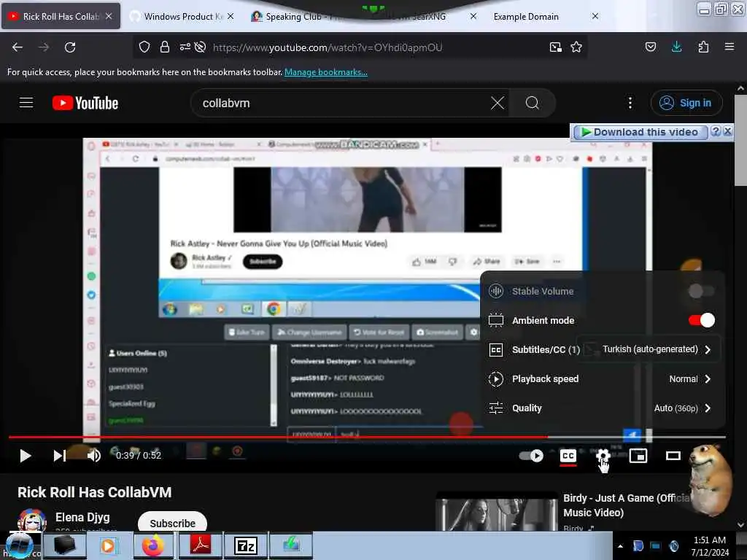This screenshot has width=747, height=560.
Task: Open the Elena Djyg channel name
Action: click(82, 517)
